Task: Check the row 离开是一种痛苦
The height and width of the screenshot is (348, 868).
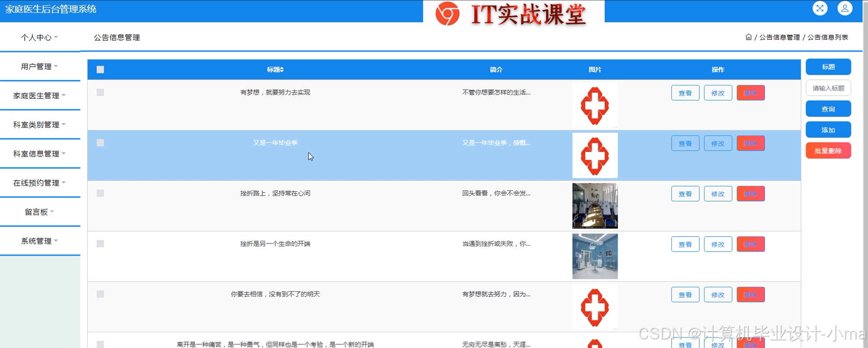Action: point(100,344)
